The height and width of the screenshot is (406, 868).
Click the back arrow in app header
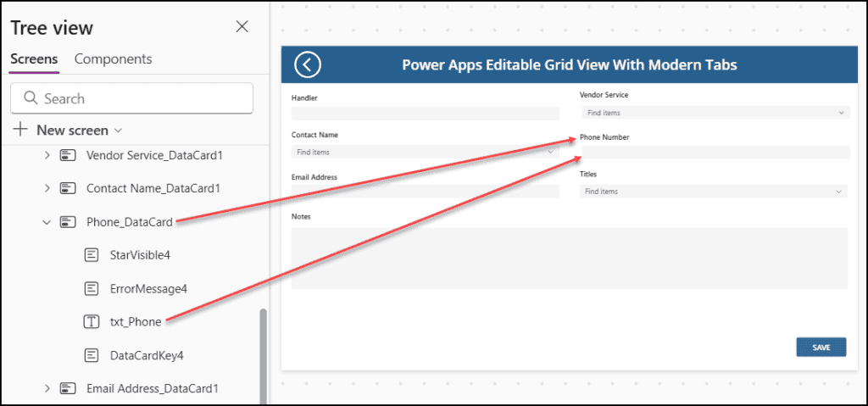tap(308, 64)
